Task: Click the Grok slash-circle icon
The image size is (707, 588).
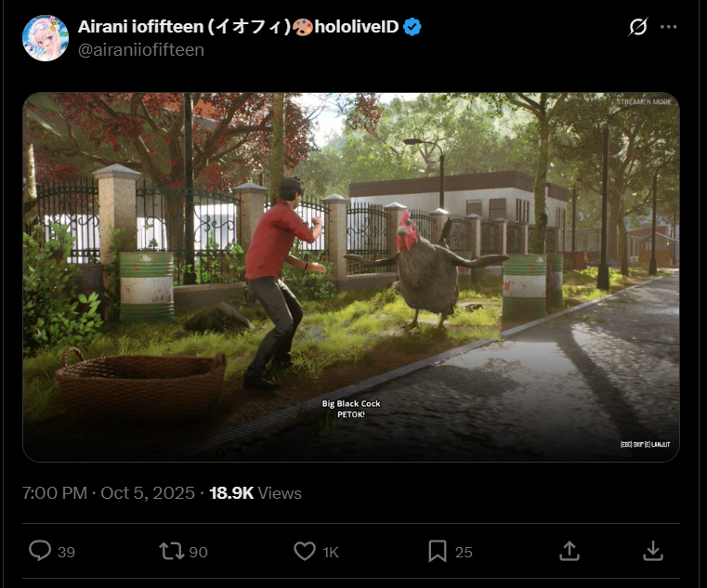Action: click(638, 27)
